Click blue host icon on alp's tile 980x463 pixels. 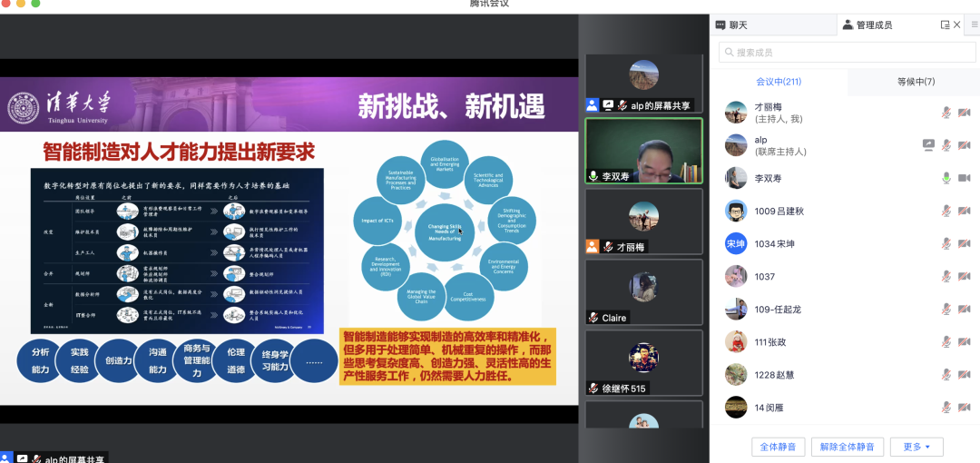(x=592, y=105)
